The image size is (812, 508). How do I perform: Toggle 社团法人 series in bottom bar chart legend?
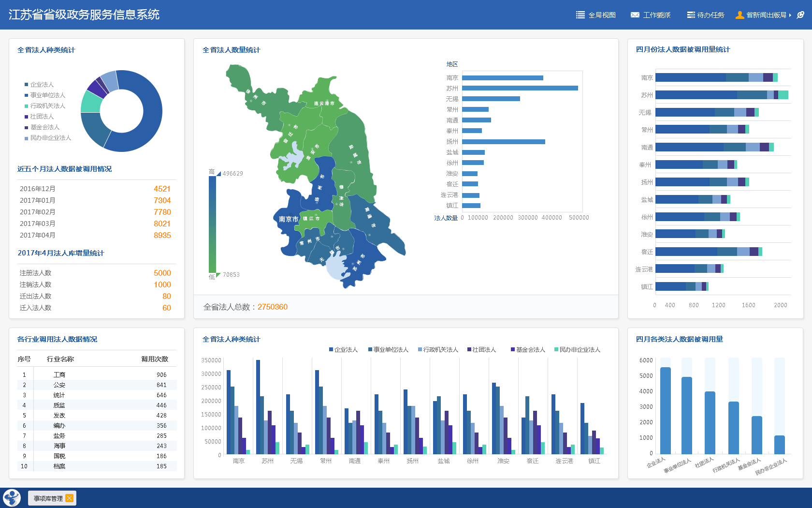click(x=481, y=349)
